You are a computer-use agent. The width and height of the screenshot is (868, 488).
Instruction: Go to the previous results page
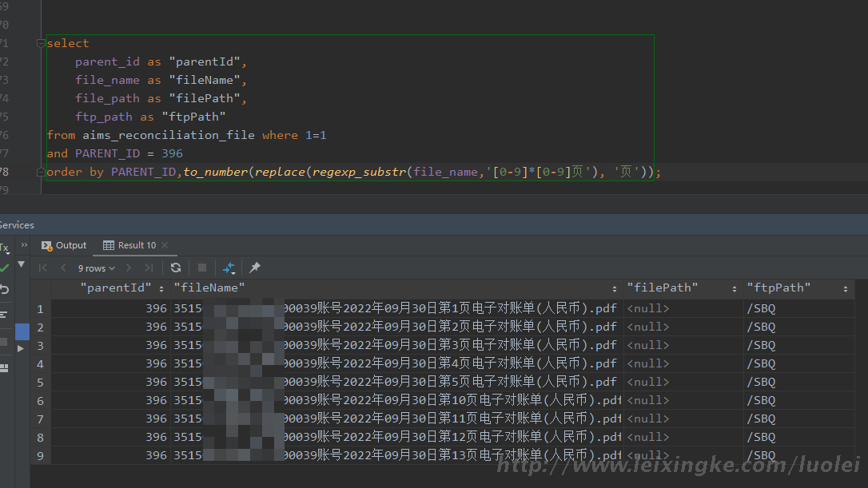63,268
